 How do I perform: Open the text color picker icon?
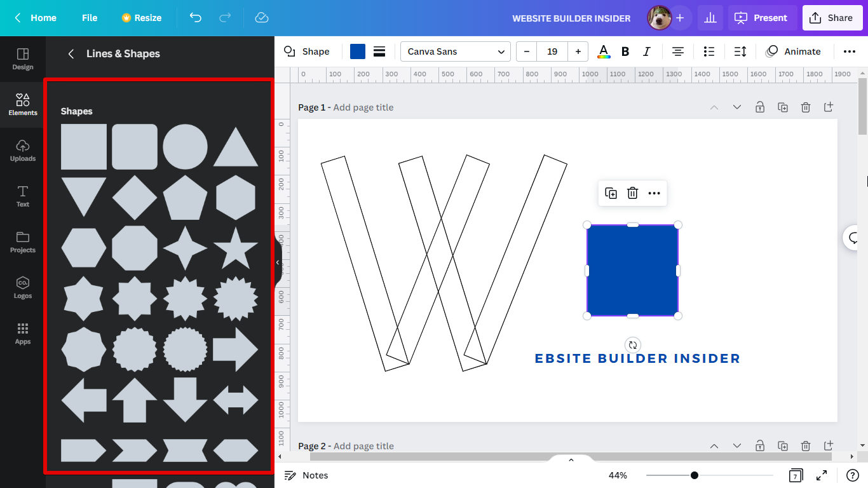[x=604, y=51]
